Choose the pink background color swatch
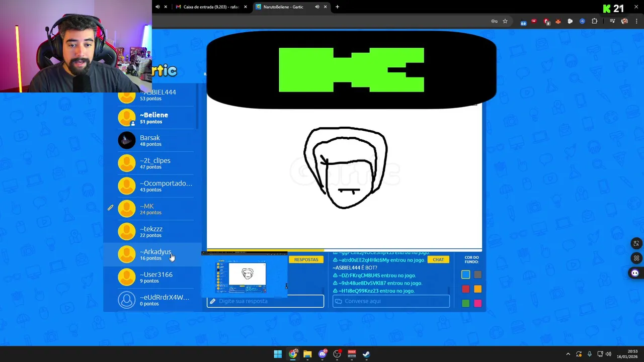The image size is (644, 362). (477, 303)
